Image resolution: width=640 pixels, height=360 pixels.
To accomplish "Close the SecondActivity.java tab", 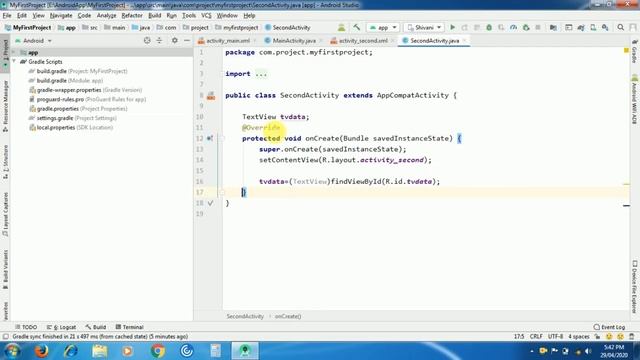I will click(464, 40).
